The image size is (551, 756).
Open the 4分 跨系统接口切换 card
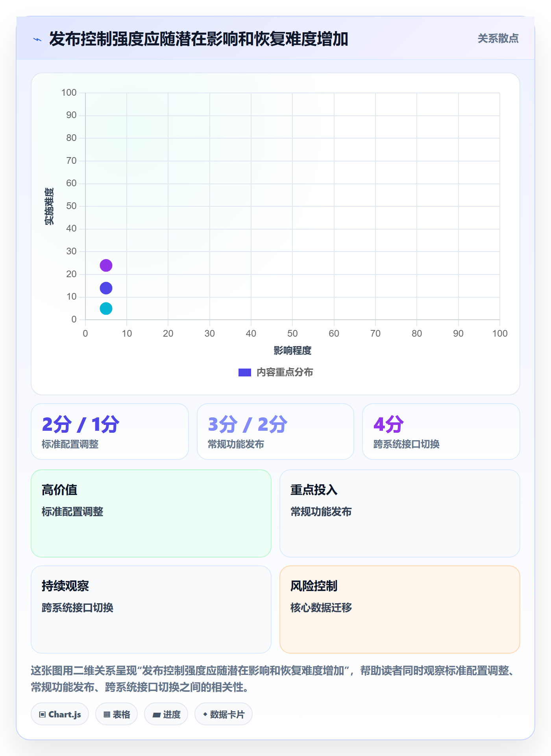tap(441, 432)
